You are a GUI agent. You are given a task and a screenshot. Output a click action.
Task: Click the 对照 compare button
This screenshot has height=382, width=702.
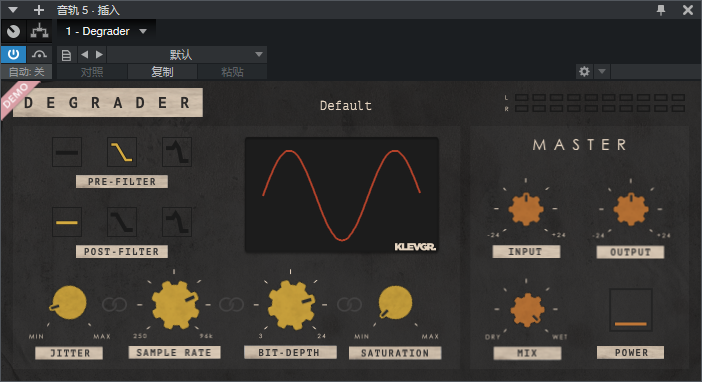point(92,72)
